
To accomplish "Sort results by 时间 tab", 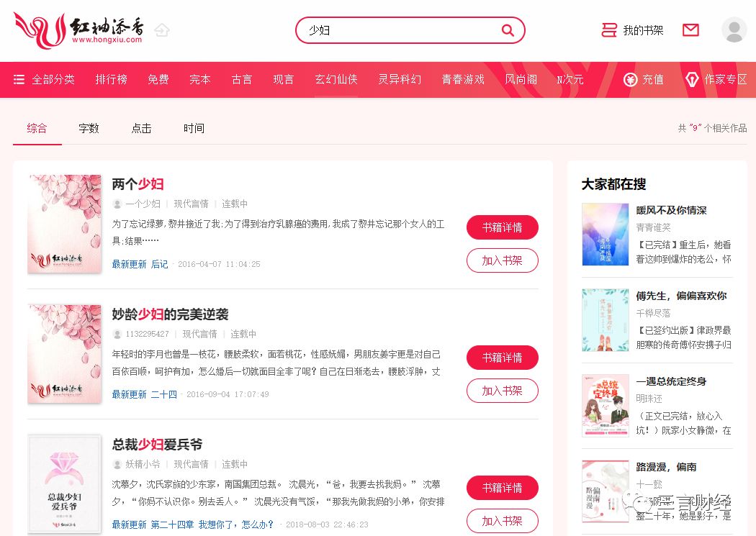I will click(194, 128).
